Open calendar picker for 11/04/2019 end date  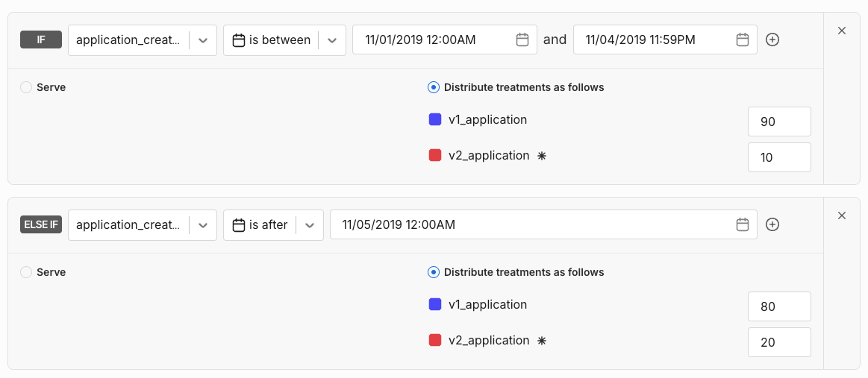pos(743,40)
